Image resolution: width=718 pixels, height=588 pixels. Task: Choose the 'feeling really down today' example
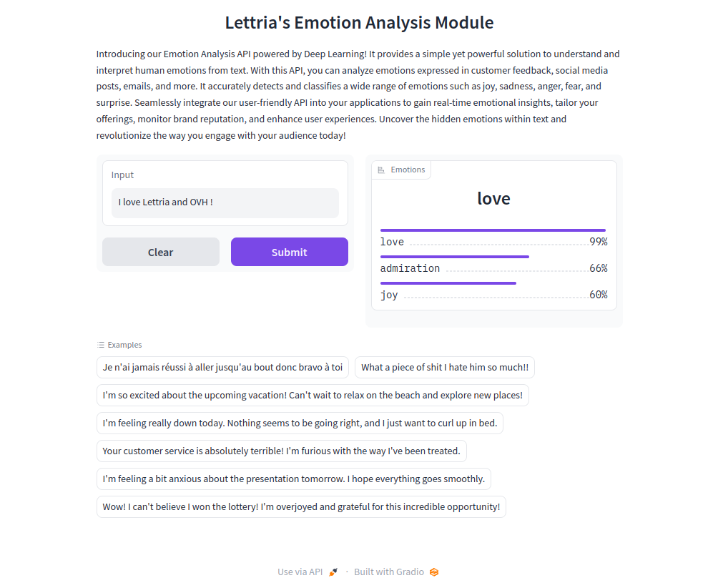[300, 423]
